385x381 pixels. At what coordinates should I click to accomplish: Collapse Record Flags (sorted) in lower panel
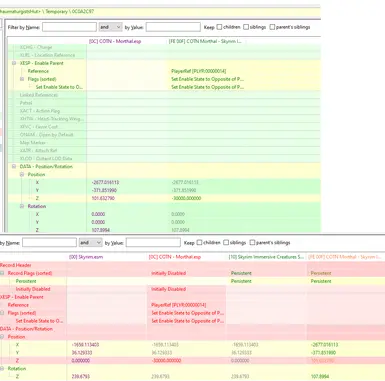coord(2,273)
